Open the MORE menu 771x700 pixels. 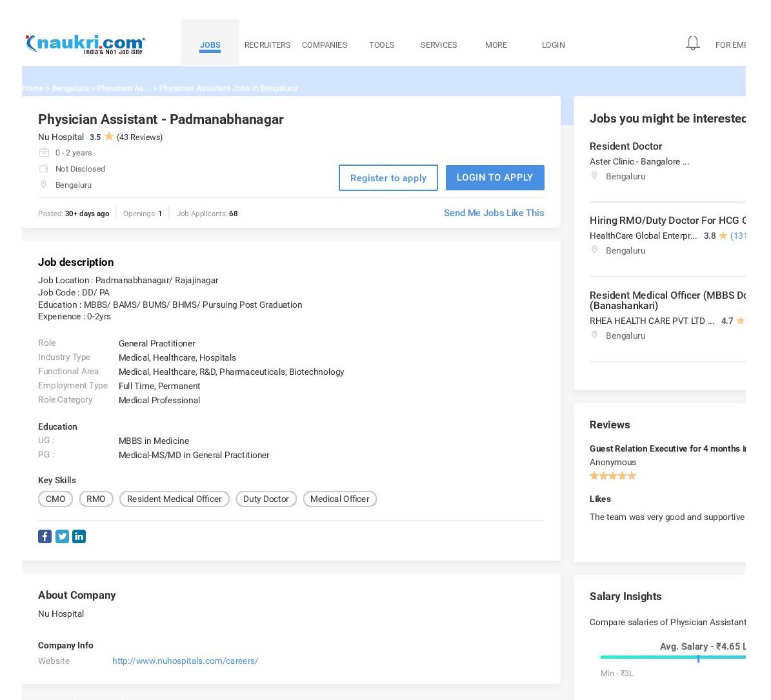tap(496, 45)
